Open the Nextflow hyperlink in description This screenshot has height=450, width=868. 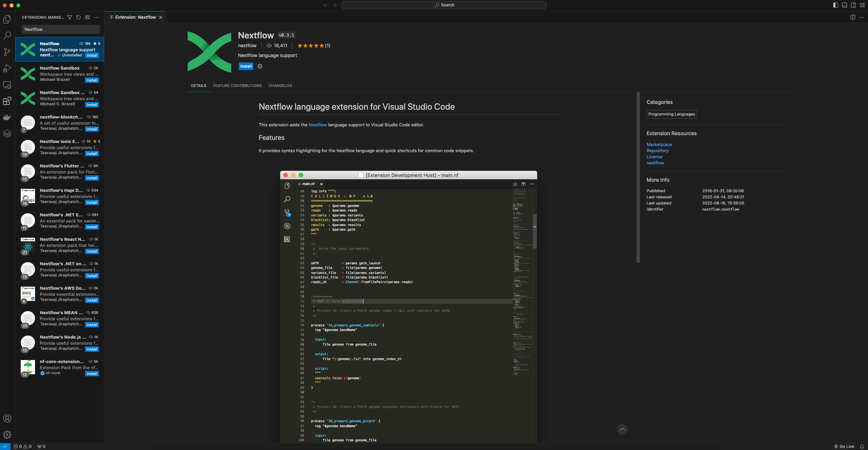pos(318,125)
